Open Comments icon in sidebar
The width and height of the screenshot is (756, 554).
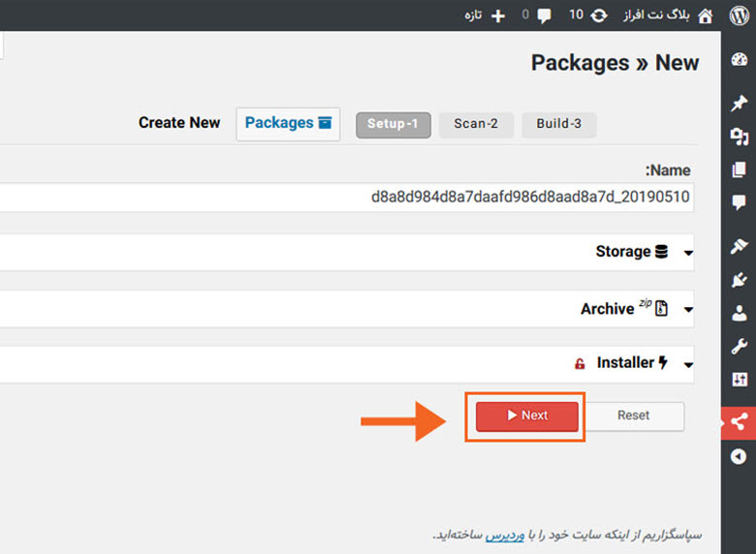(x=740, y=202)
